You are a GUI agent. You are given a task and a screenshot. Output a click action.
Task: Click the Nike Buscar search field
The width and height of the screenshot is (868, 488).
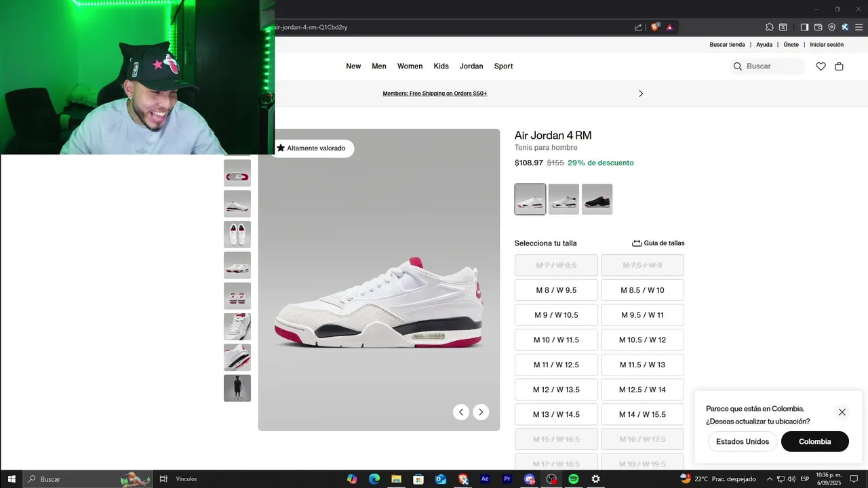[767, 66]
